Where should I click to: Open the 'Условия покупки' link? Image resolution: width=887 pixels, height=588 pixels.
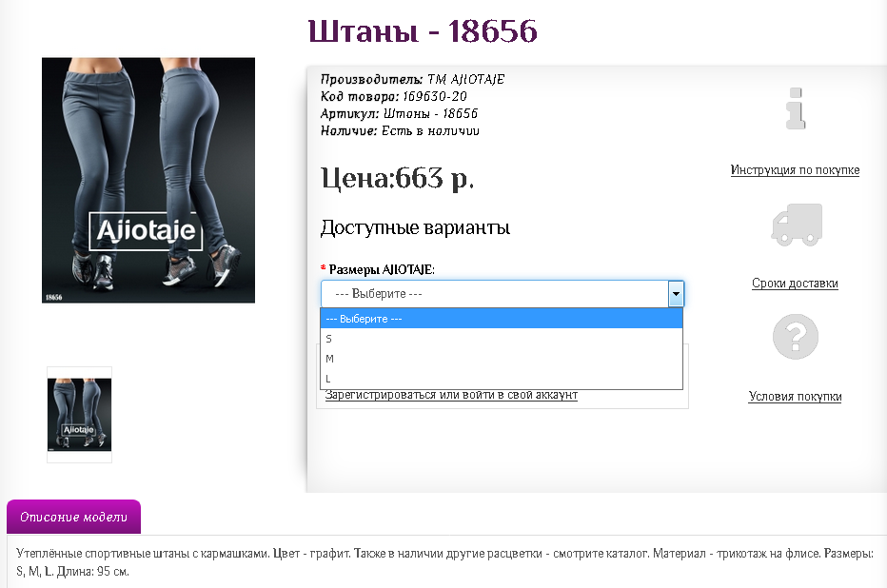(795, 397)
